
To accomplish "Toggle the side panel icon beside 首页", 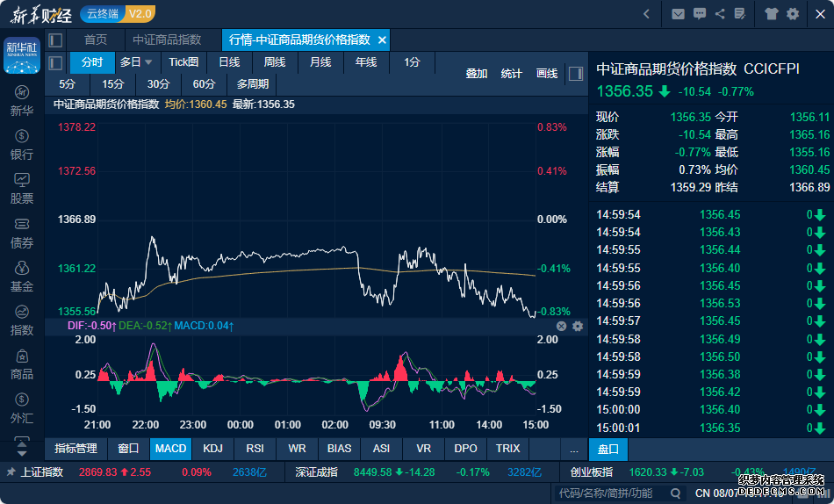I will coord(55,40).
